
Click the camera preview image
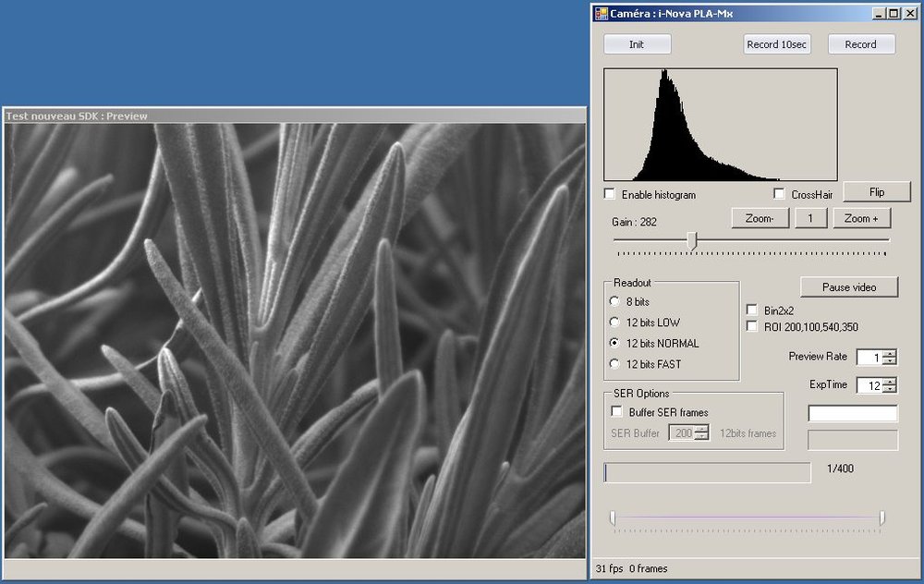(x=296, y=341)
